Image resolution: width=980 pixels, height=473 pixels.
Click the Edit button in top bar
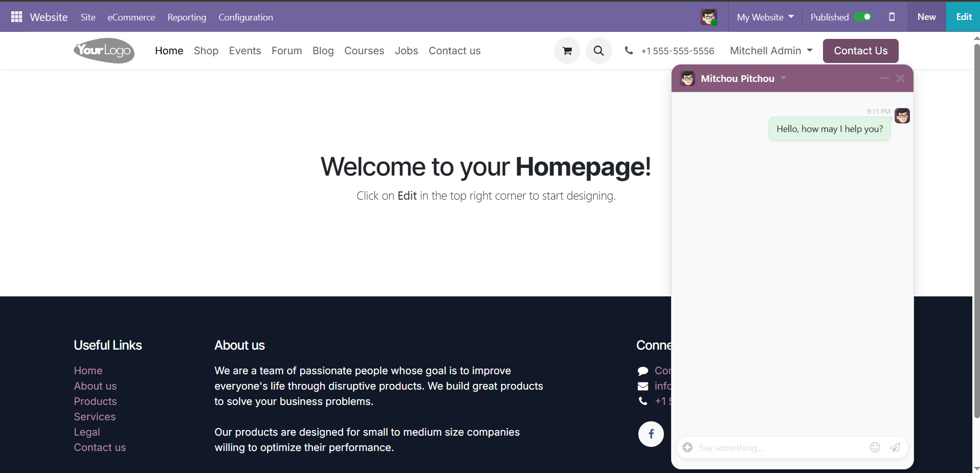coord(964,17)
